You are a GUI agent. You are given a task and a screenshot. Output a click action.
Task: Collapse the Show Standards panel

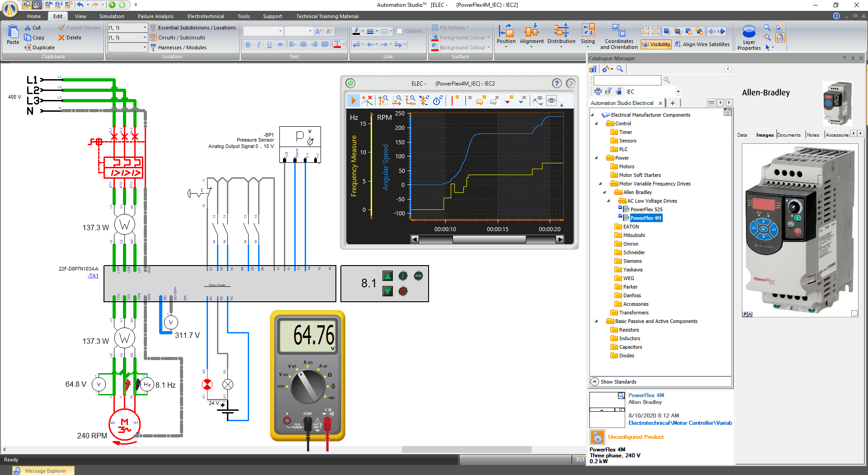click(595, 381)
